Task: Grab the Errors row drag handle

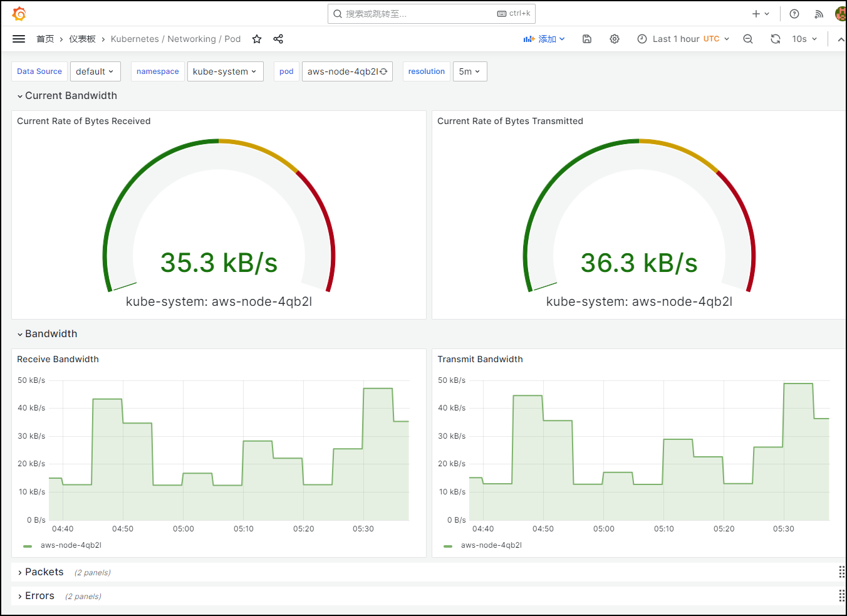Action: [x=841, y=595]
